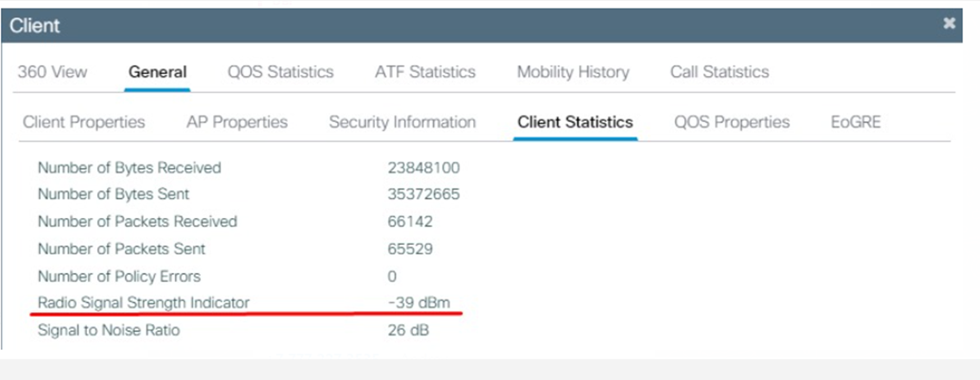Select the General tab
Image resolution: width=980 pixels, height=380 pixels.
click(158, 72)
